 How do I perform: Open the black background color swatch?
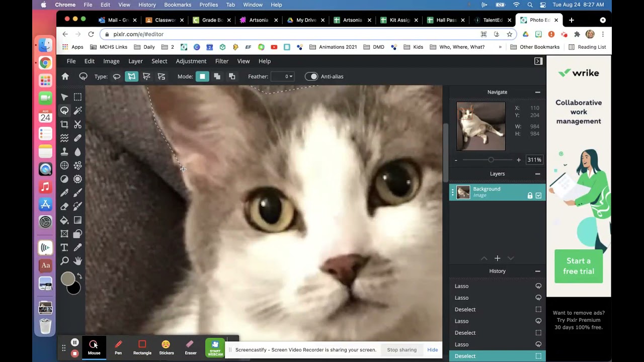coord(75,289)
